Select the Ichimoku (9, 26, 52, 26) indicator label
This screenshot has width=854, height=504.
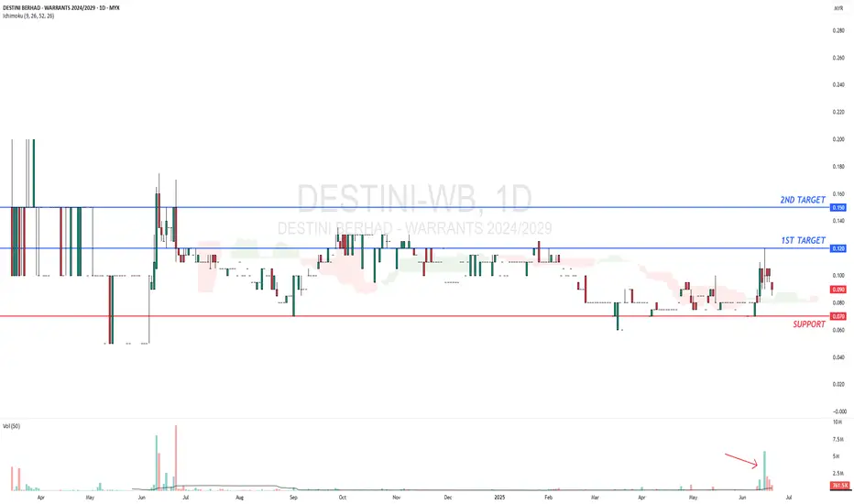pos(28,16)
